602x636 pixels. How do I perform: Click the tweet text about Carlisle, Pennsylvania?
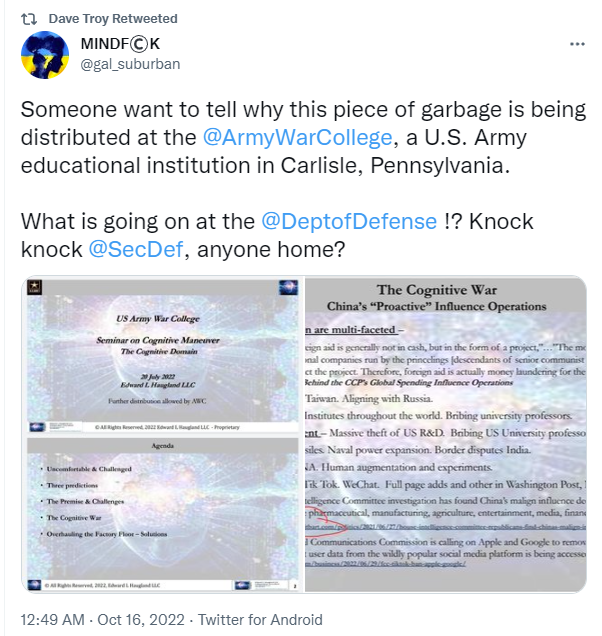tap(303, 138)
